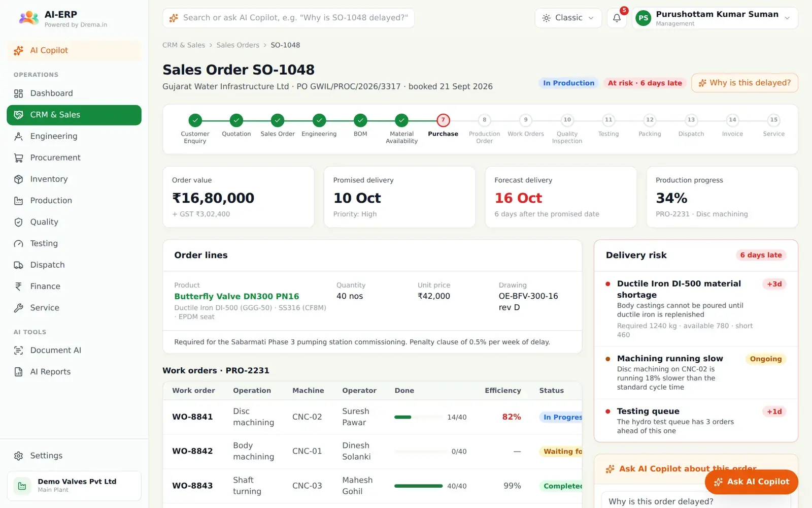Click the Testing gauge icon
The height and width of the screenshot is (508, 812).
point(19,243)
